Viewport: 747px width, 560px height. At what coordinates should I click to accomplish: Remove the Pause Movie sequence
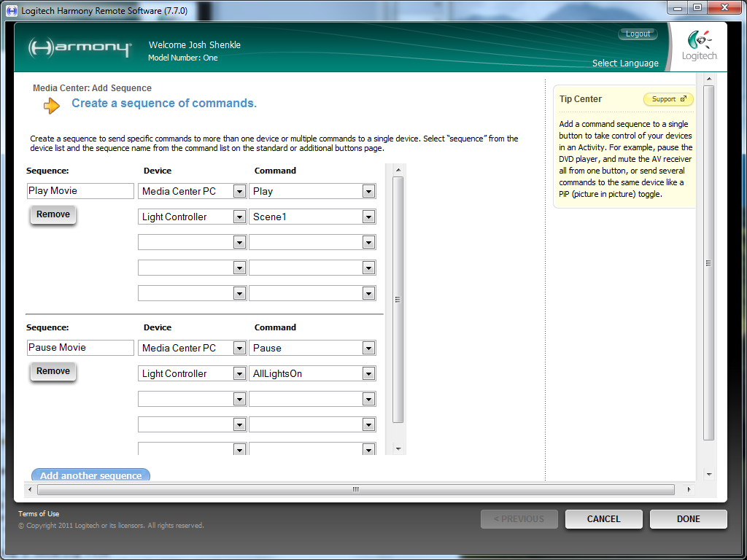coord(53,371)
